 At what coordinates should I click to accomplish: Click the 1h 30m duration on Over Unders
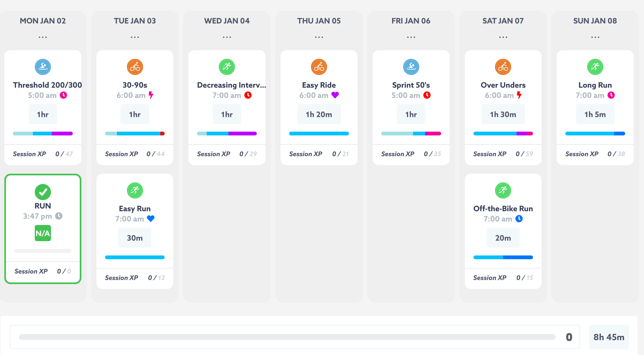[503, 114]
